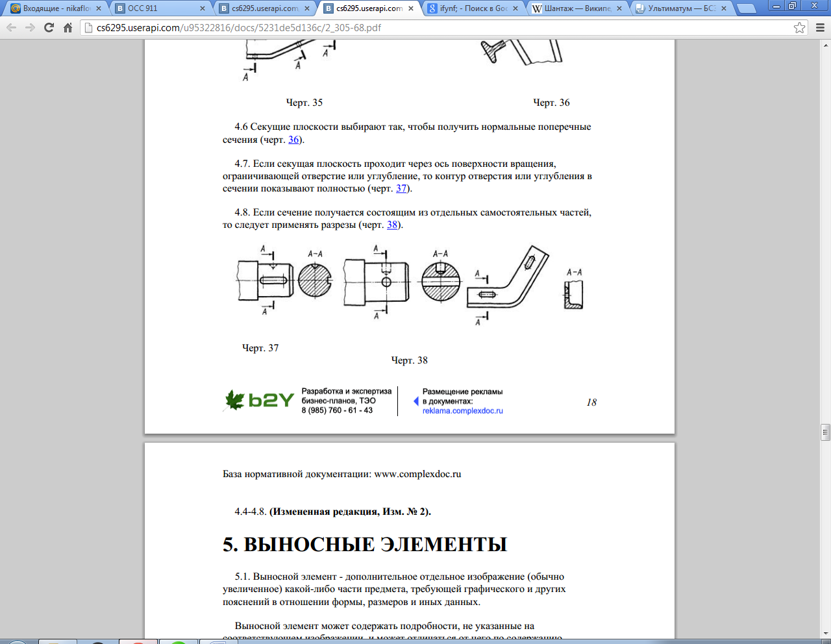The image size is (831, 644).
Task: Click the vertical scrollbar thumb
Action: [826, 432]
